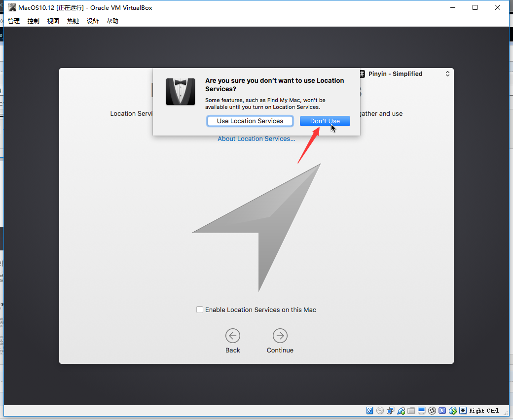Choose Use Location Services button
This screenshot has width=513, height=420.
point(250,121)
